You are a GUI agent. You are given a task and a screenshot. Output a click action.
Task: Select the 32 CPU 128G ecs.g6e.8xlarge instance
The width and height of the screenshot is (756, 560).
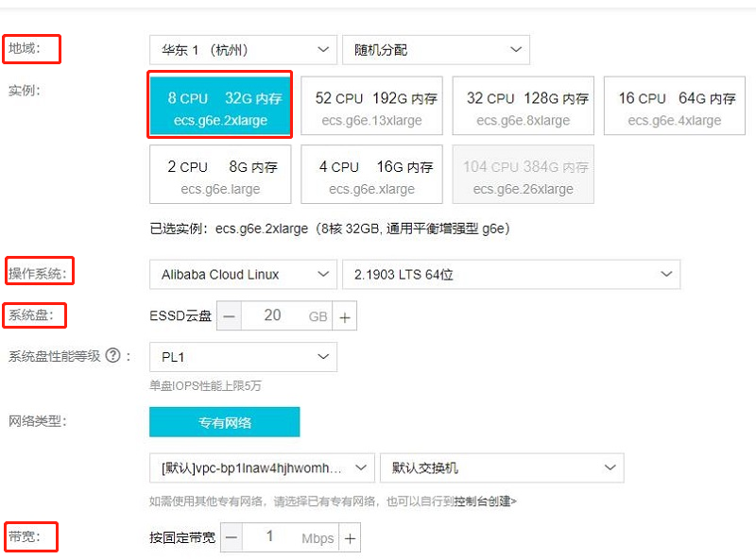(524, 106)
